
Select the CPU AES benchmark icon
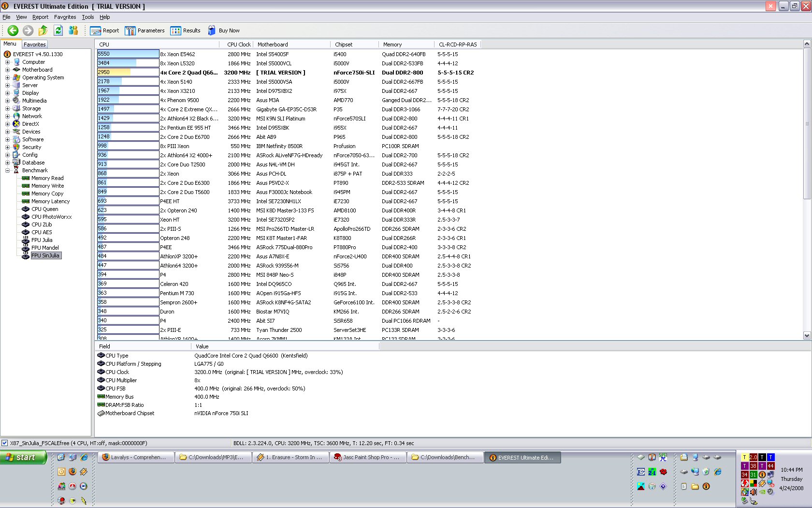(x=26, y=232)
